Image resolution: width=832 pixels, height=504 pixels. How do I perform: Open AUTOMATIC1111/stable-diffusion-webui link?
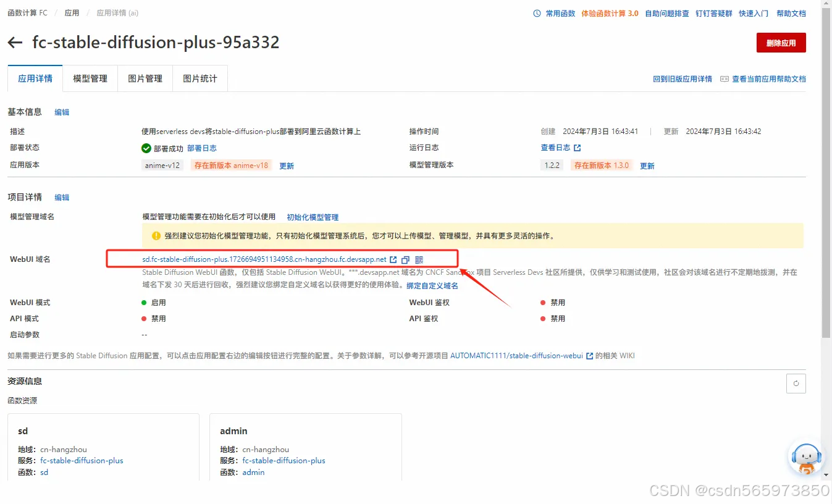click(x=516, y=356)
